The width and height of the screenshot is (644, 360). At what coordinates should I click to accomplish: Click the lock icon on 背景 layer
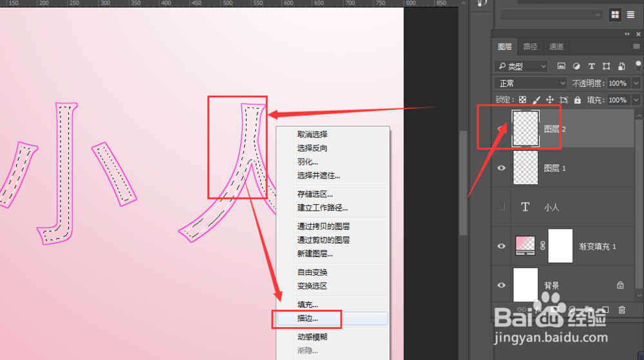[620, 285]
